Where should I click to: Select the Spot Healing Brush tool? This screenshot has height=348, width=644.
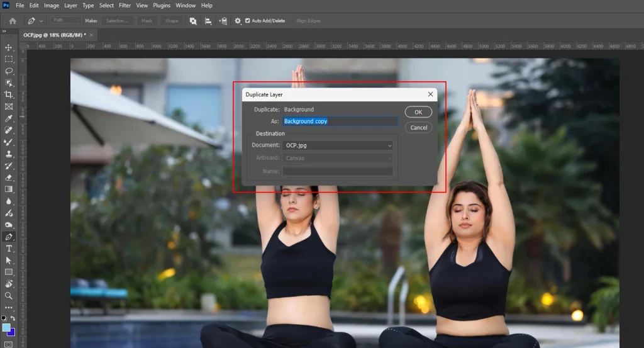click(9, 130)
